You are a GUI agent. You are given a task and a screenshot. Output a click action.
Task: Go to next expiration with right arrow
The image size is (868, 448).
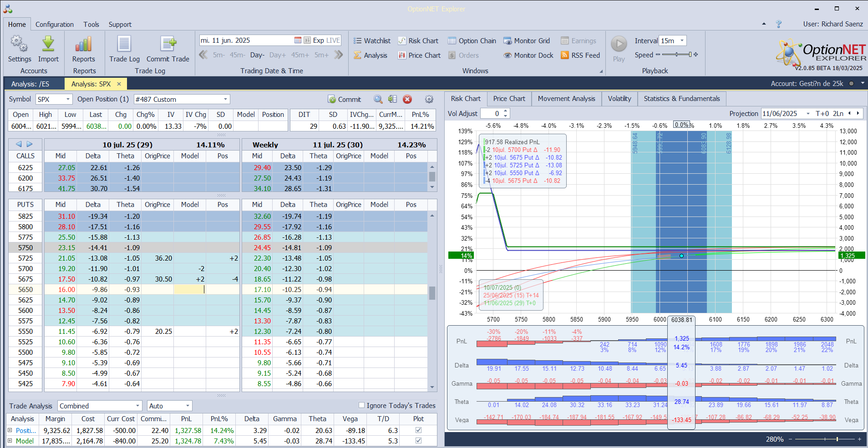pyautogui.click(x=30, y=144)
